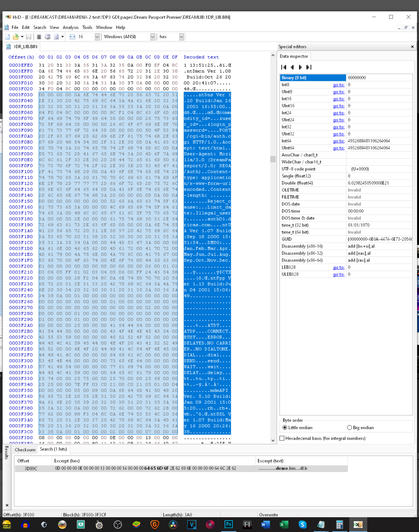This screenshot has height=532, width=419.
Task: Open Excel from the taskbar
Action: point(284,525)
